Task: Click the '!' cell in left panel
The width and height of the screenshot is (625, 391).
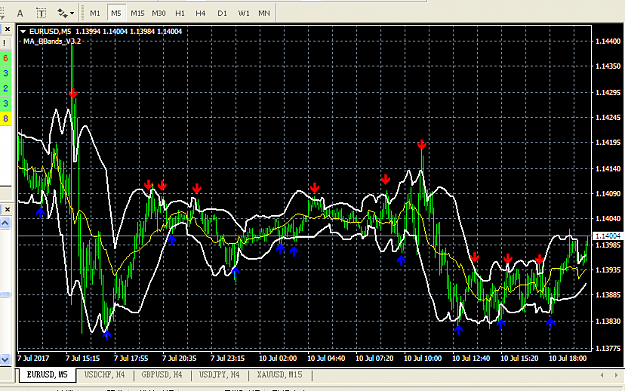Action: coord(5,43)
